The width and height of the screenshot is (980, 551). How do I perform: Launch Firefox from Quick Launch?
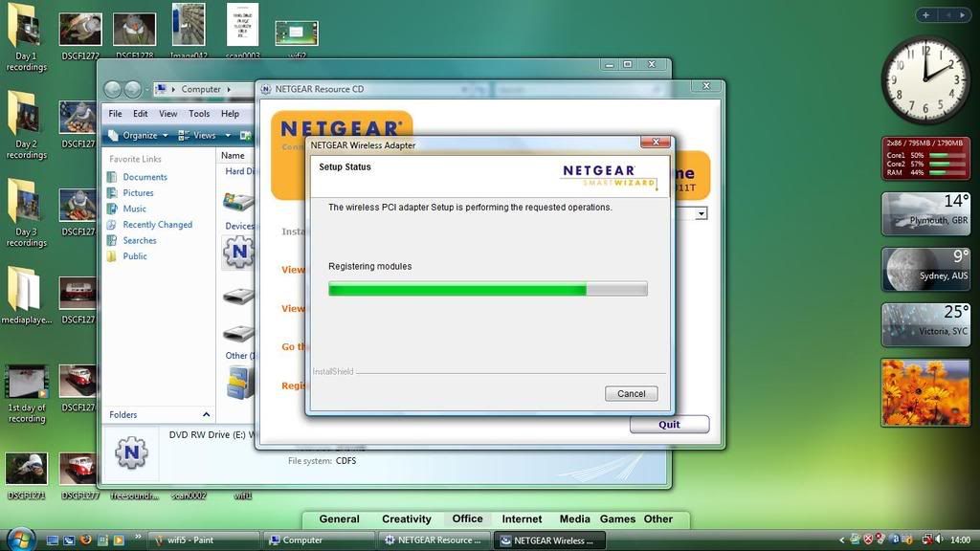click(85, 540)
